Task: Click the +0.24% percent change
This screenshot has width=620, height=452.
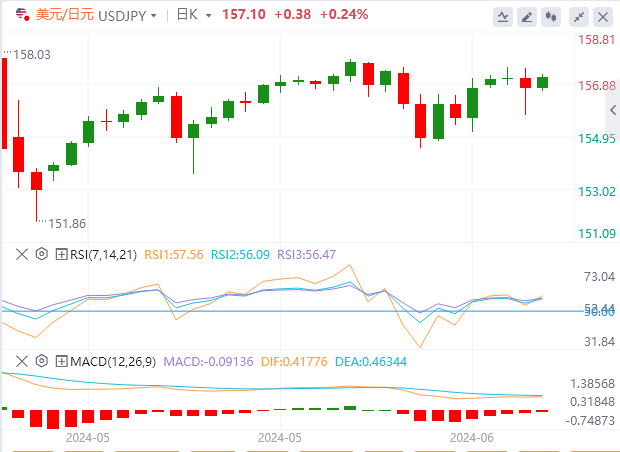Action: click(x=344, y=15)
